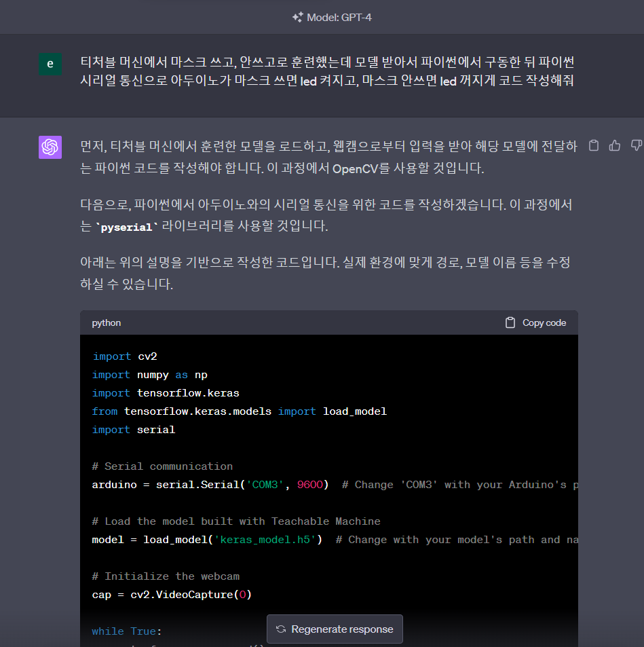Viewport: 644px width, 647px height.
Task: Copy the response with the clipboard icon
Action: point(594,145)
